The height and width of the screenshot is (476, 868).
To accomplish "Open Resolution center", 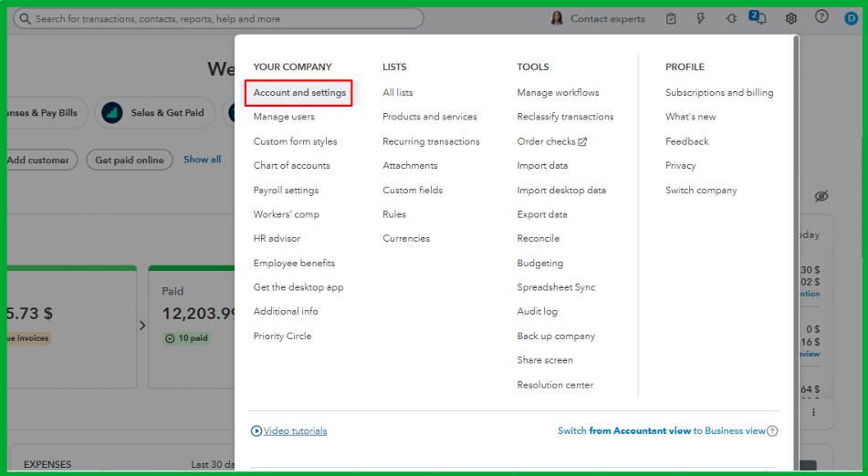I will 555,385.
